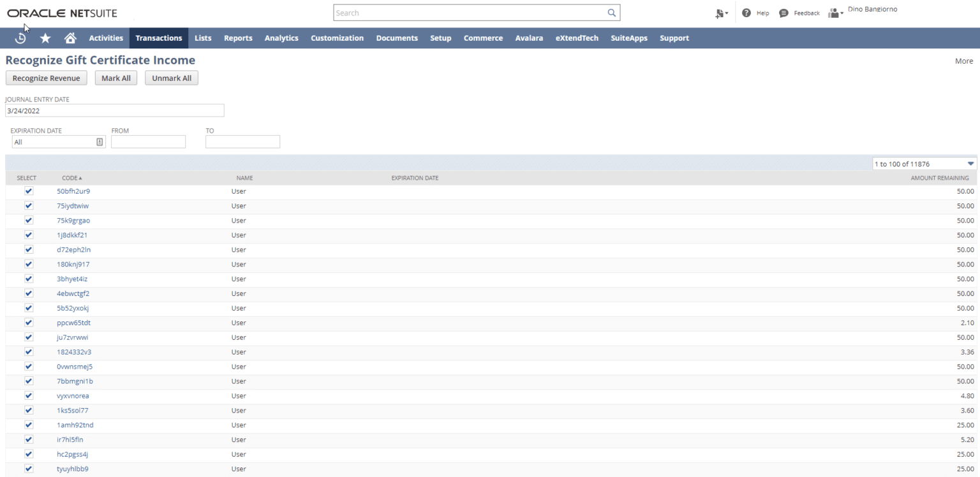Untick the checkbox beside tyuyhlbb9
This screenshot has width=980, height=477.
pos(28,469)
